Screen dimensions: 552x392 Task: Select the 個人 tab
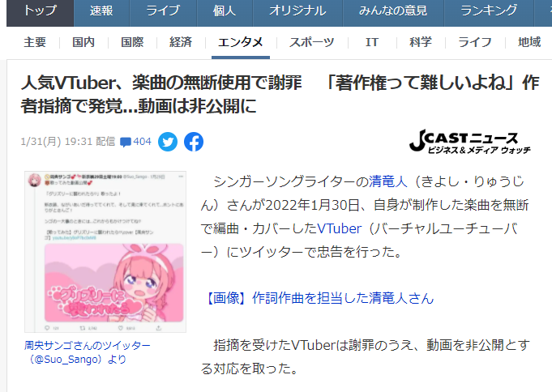point(225,11)
